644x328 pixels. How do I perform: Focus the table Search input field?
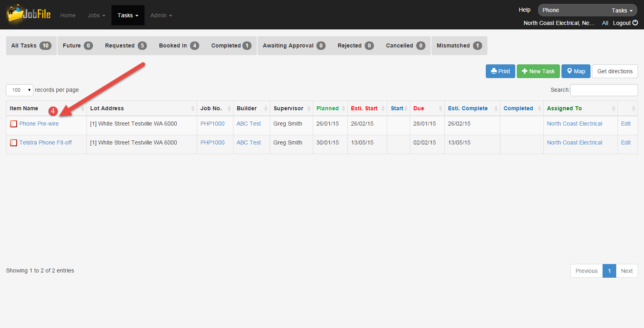pos(604,90)
